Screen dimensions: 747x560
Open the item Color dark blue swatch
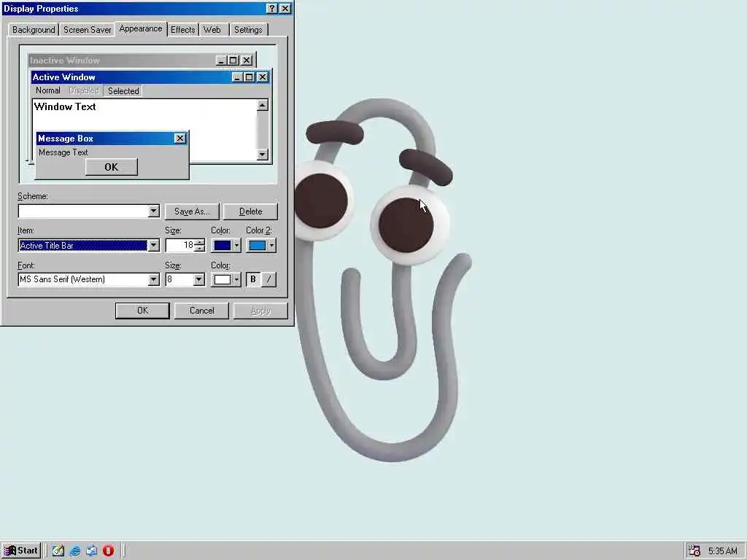coord(226,245)
